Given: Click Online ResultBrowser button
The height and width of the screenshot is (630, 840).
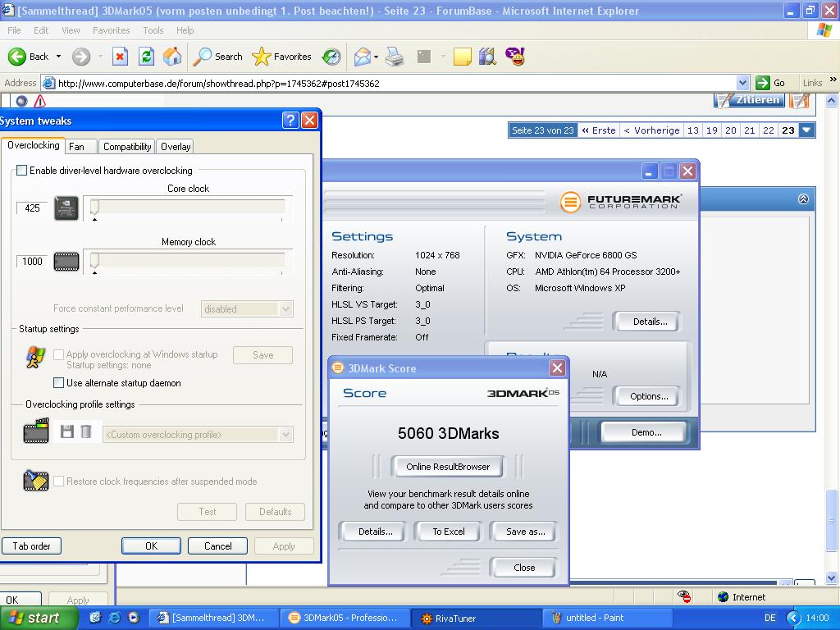Looking at the screenshot, I should 448,467.
